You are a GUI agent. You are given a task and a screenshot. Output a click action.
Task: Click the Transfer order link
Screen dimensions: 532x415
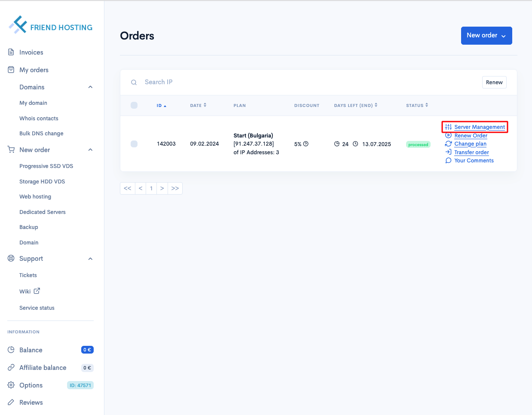[x=472, y=153]
